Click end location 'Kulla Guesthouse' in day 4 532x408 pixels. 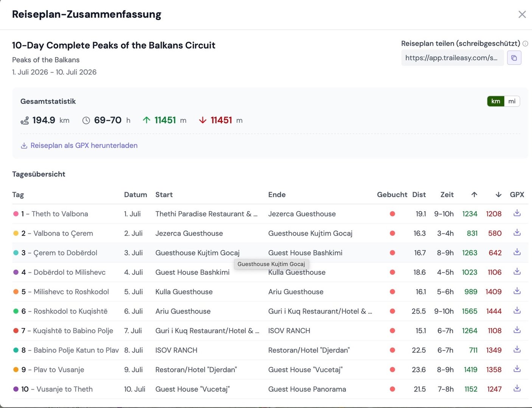[x=297, y=272]
